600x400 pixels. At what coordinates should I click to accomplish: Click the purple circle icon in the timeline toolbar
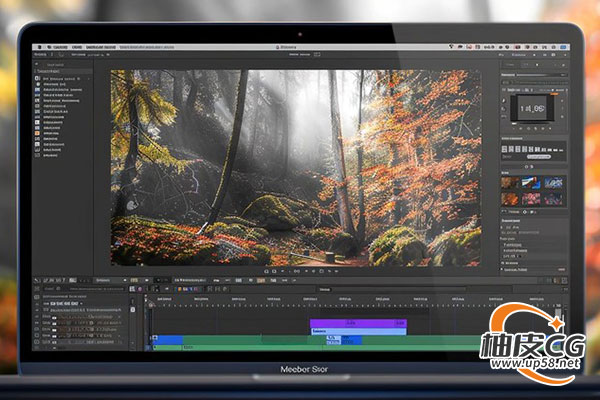(140, 289)
